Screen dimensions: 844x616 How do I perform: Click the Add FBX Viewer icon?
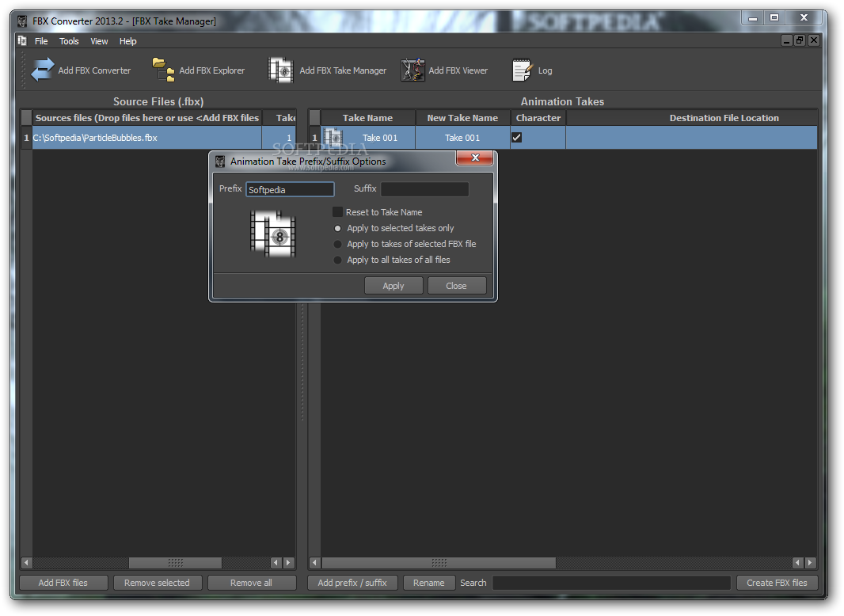[412, 70]
